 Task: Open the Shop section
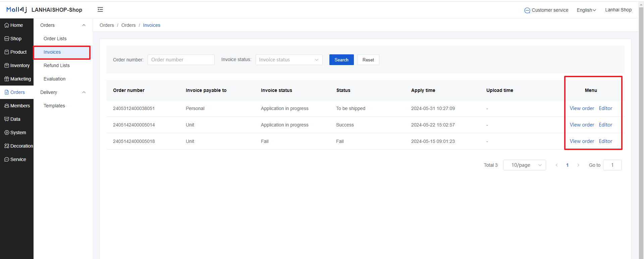(17, 39)
